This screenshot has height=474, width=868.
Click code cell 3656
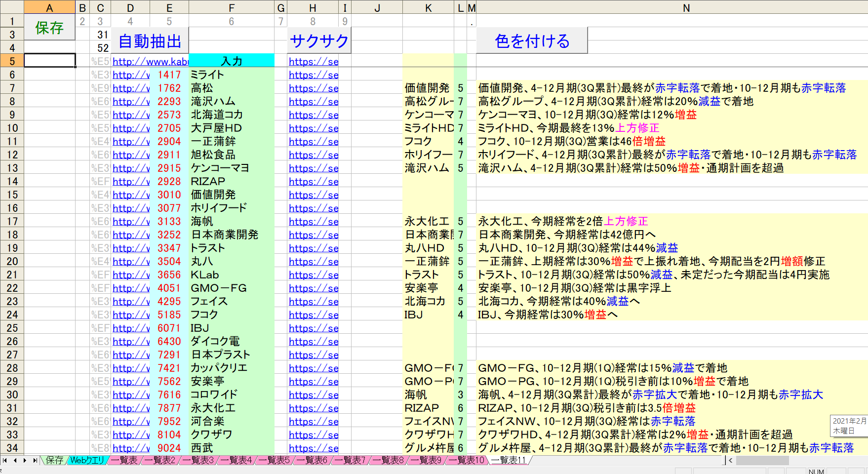coord(169,275)
